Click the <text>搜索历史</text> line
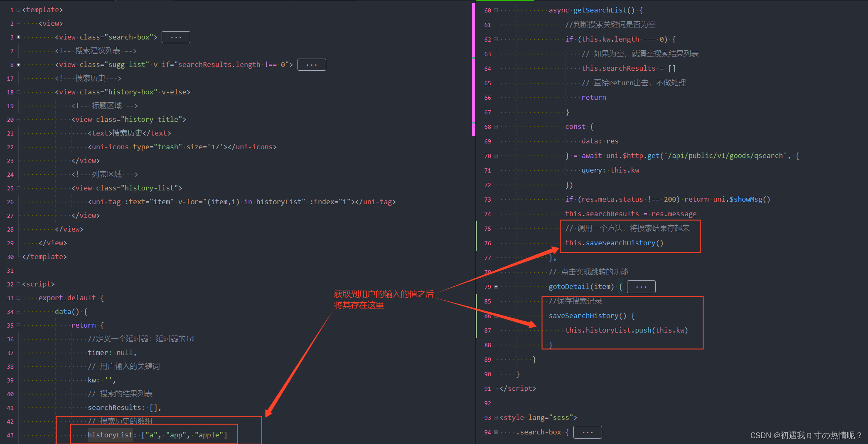Viewport: 868px width, 444px height. tap(129, 133)
